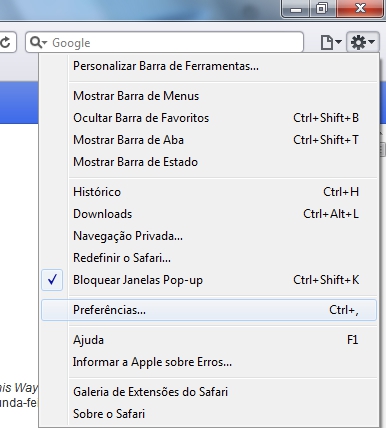Open Ajuda menu item
This screenshot has width=386, height=428.
(209, 340)
